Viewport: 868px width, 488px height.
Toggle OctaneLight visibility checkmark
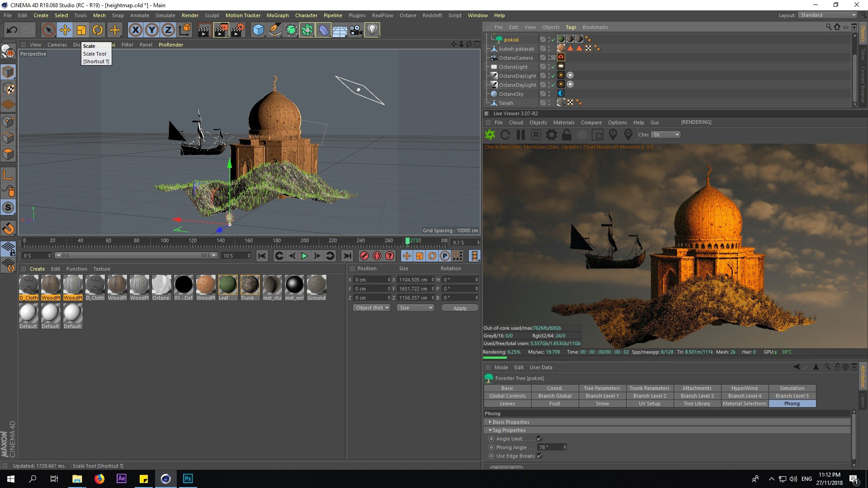553,67
